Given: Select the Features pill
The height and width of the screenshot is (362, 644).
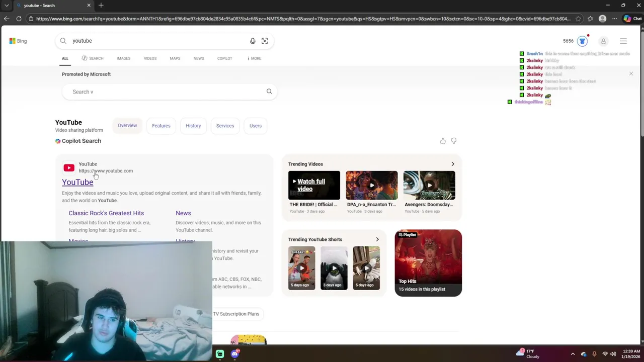Looking at the screenshot, I should [161, 126].
